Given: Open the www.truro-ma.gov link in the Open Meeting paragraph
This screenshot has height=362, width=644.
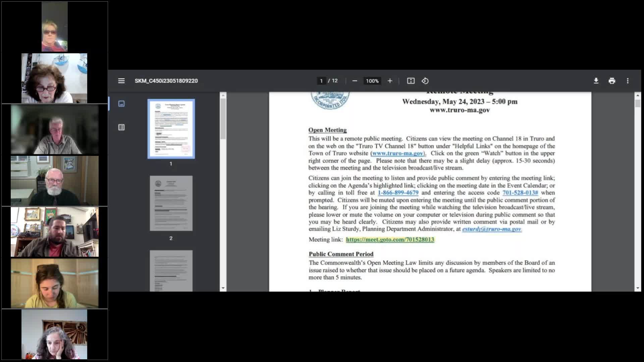Looking at the screenshot, I should coord(397,153).
